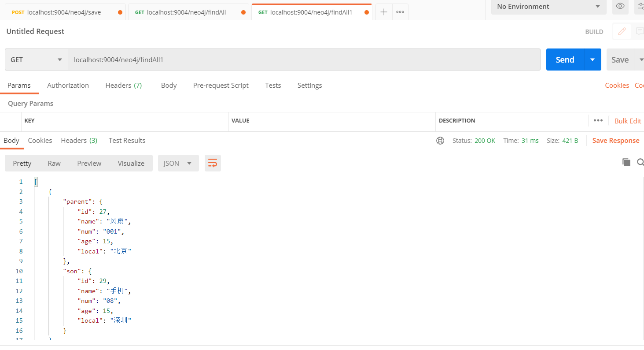Copy response body with copy icon

(626, 162)
